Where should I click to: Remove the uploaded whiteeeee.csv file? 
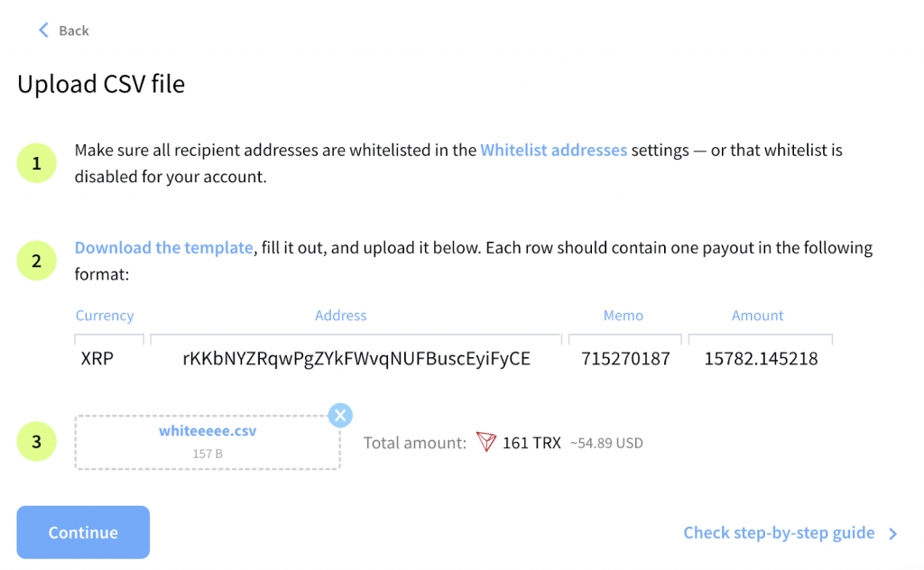[x=339, y=415]
